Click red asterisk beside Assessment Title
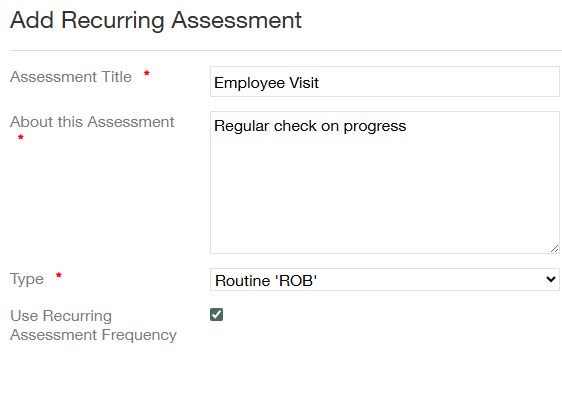Screen dimensions: 562x409 click(x=147, y=74)
